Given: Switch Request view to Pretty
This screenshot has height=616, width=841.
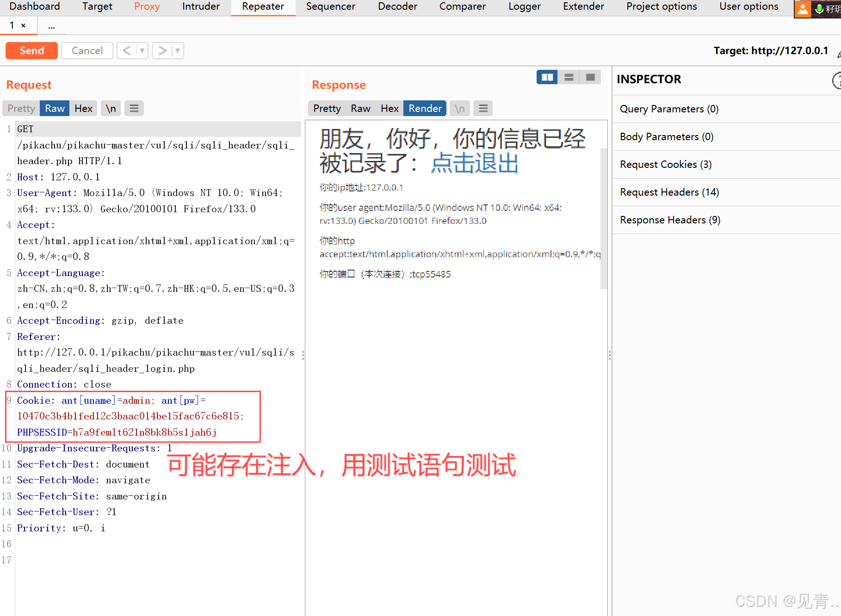Looking at the screenshot, I should click(21, 108).
